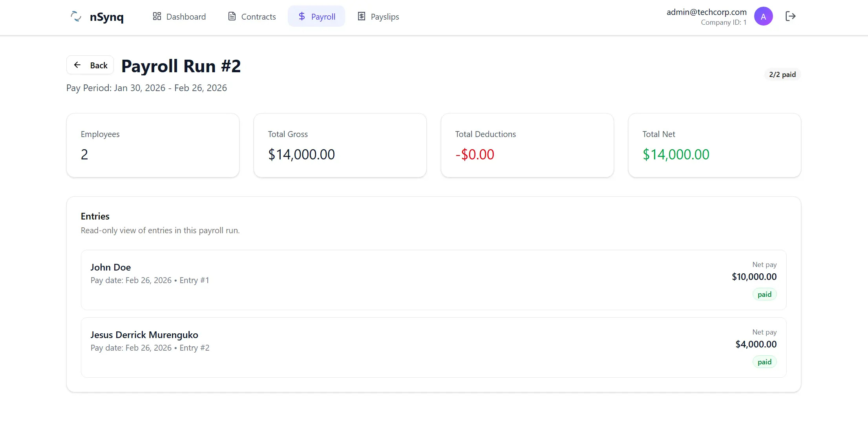Select John Doe's payroll entry
Viewport: 868px width, 448px height.
(x=433, y=280)
